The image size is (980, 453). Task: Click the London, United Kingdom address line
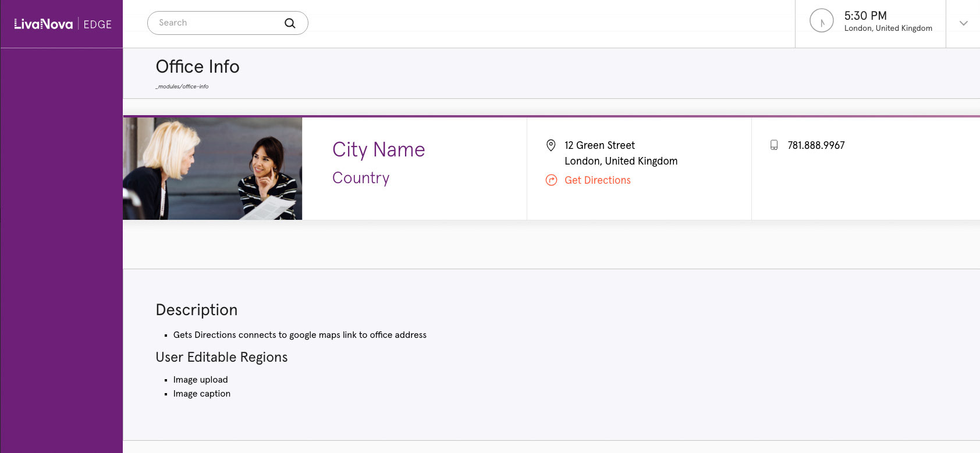[x=621, y=161]
